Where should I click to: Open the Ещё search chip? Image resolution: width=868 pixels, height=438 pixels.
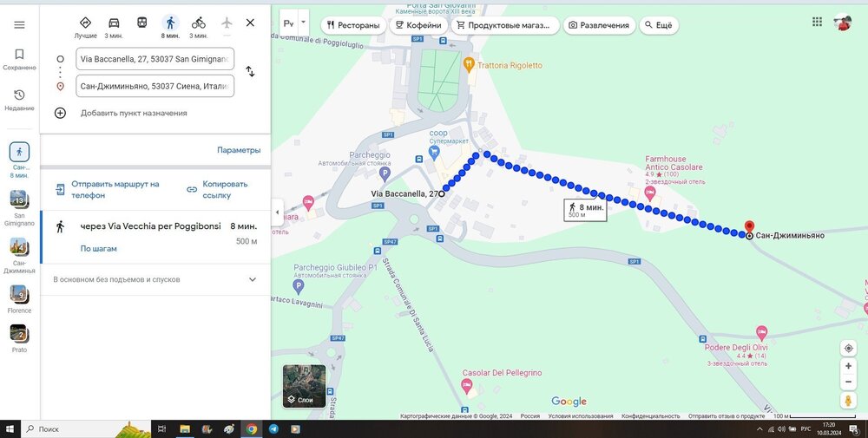[x=659, y=25]
